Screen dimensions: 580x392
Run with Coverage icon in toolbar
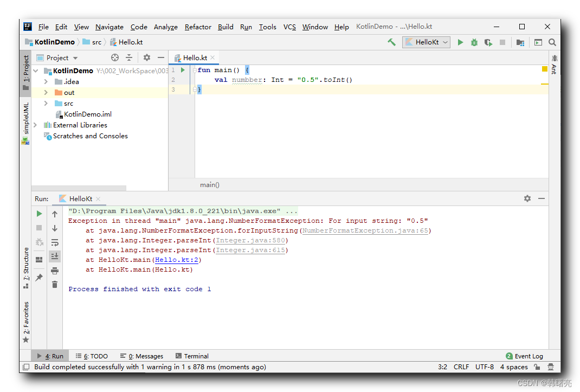coord(488,42)
